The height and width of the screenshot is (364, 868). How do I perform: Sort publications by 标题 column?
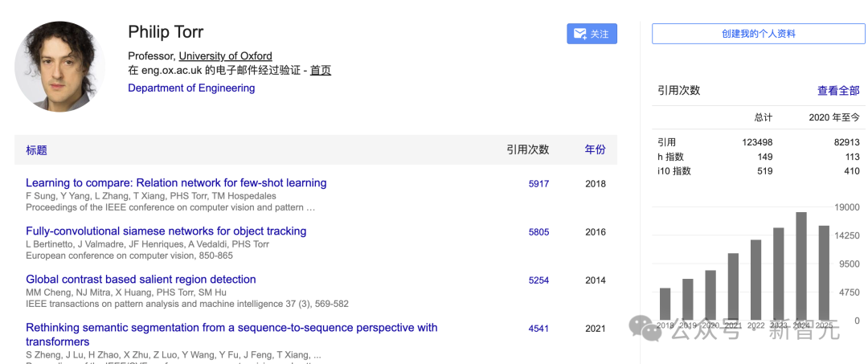click(37, 150)
